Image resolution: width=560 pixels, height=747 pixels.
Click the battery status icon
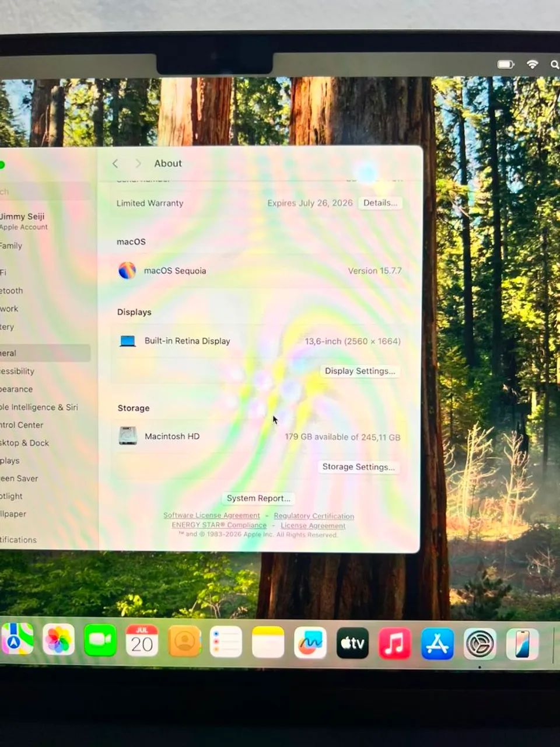coord(506,64)
